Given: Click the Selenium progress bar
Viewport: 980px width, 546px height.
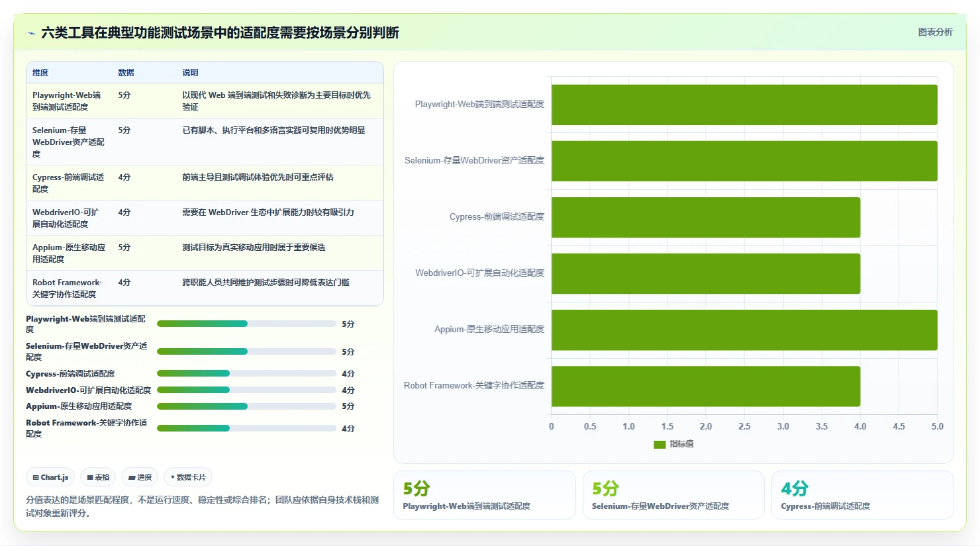Looking at the screenshot, I should (246, 351).
